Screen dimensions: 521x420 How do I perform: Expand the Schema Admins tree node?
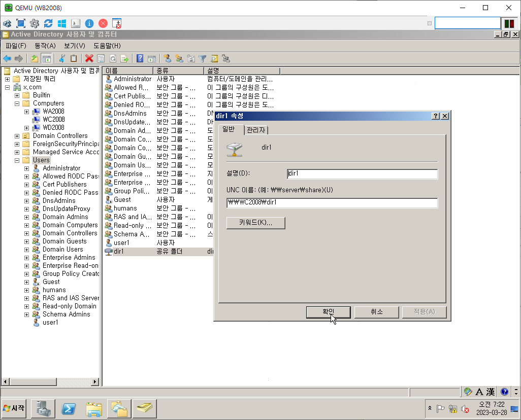tap(26, 315)
